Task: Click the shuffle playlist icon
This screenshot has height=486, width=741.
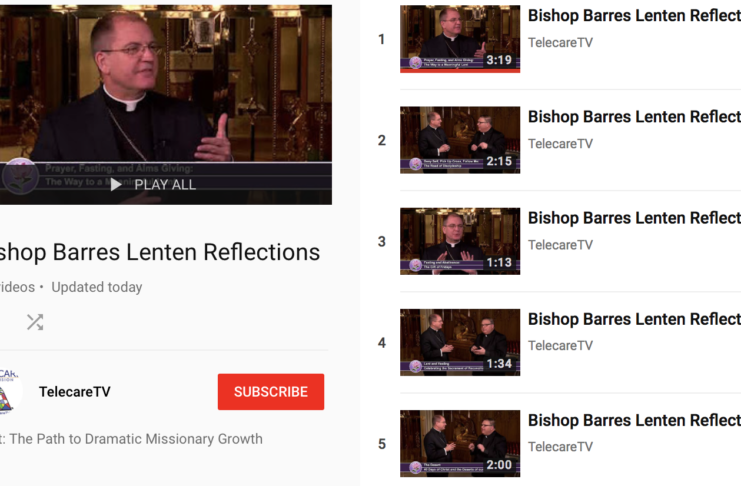Action: tap(35, 322)
